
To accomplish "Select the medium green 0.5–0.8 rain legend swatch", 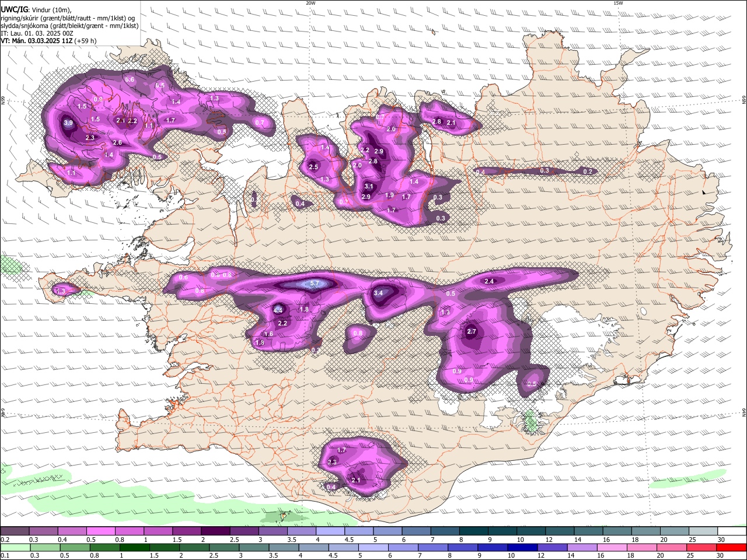I will [x=75, y=548].
